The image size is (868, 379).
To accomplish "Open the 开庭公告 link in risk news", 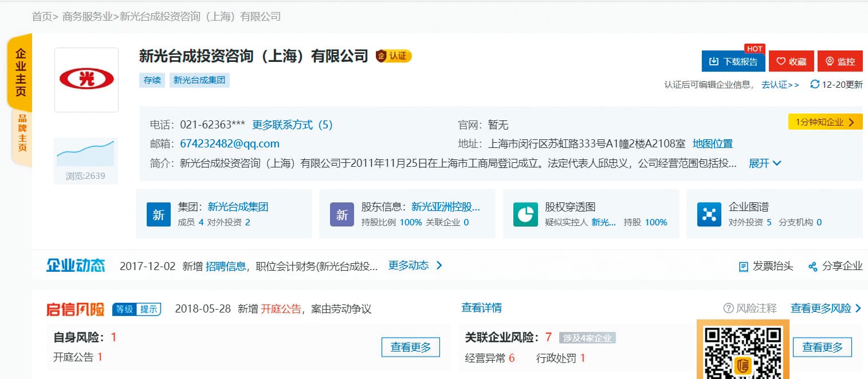I will coord(281,309).
